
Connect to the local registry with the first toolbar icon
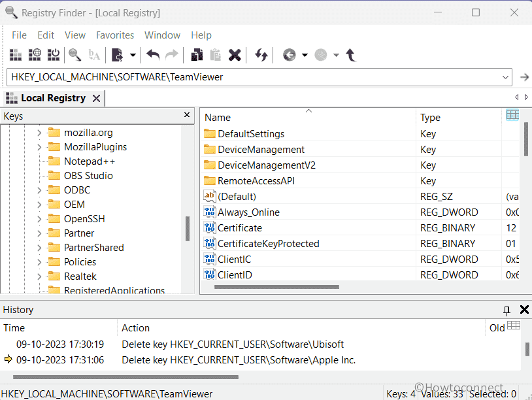16,55
